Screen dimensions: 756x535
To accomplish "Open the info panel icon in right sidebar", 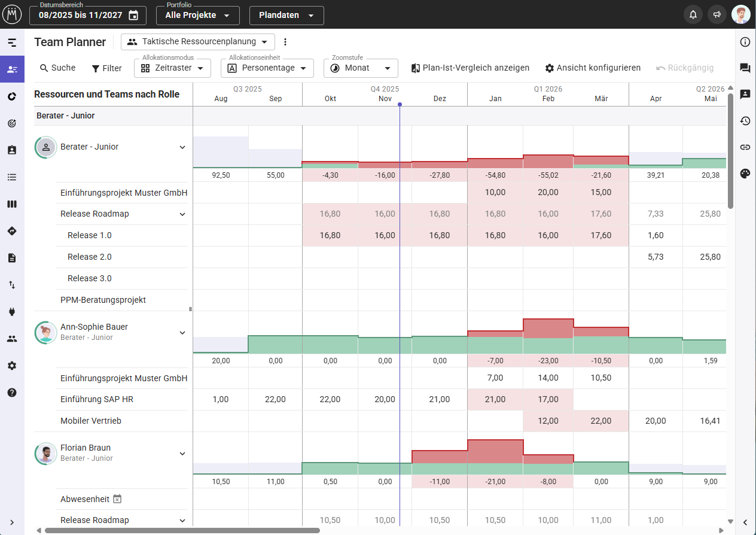I will pos(745,42).
